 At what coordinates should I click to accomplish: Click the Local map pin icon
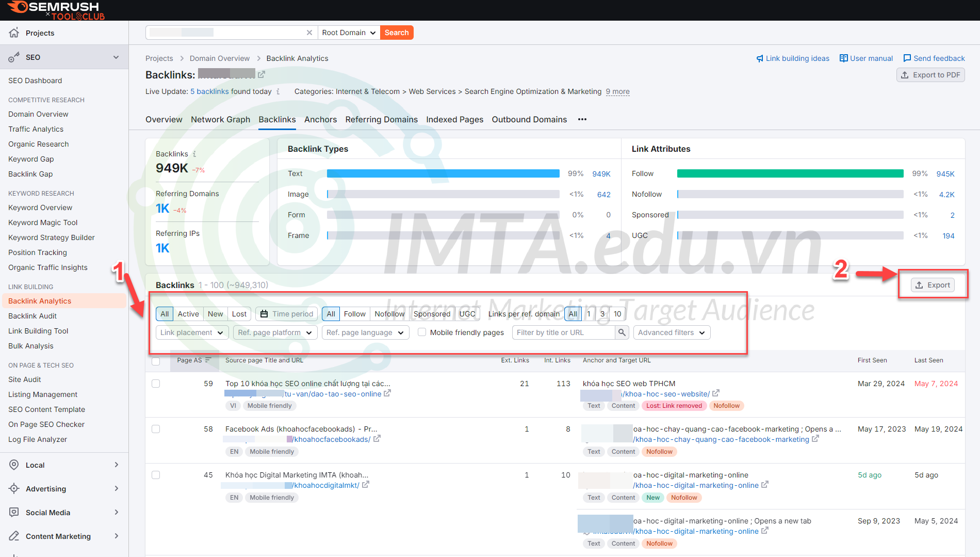tap(14, 465)
